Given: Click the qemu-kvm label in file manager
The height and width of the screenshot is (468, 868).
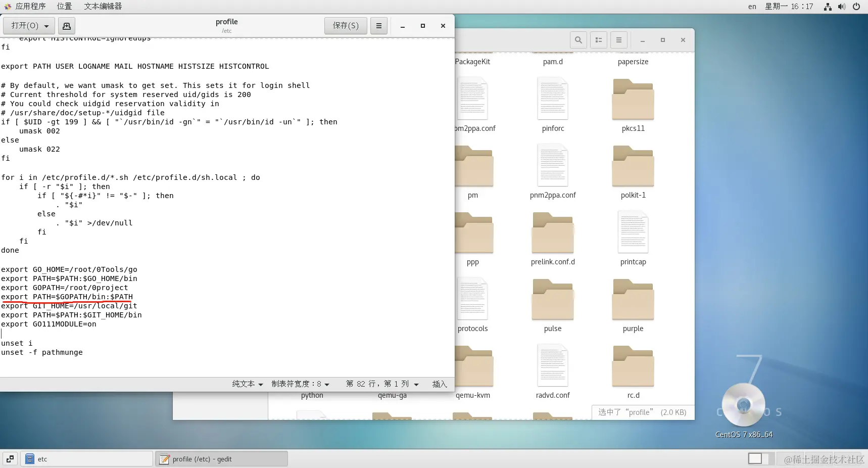Looking at the screenshot, I should click(x=473, y=395).
